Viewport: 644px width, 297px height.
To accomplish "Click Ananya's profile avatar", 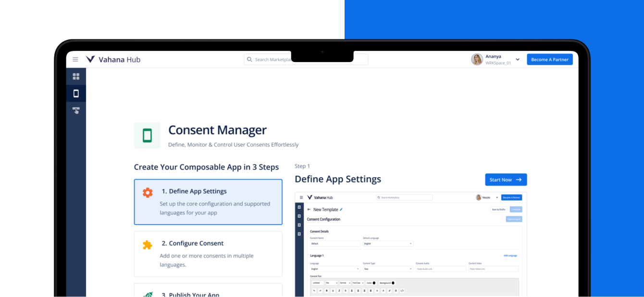I will click(x=477, y=60).
